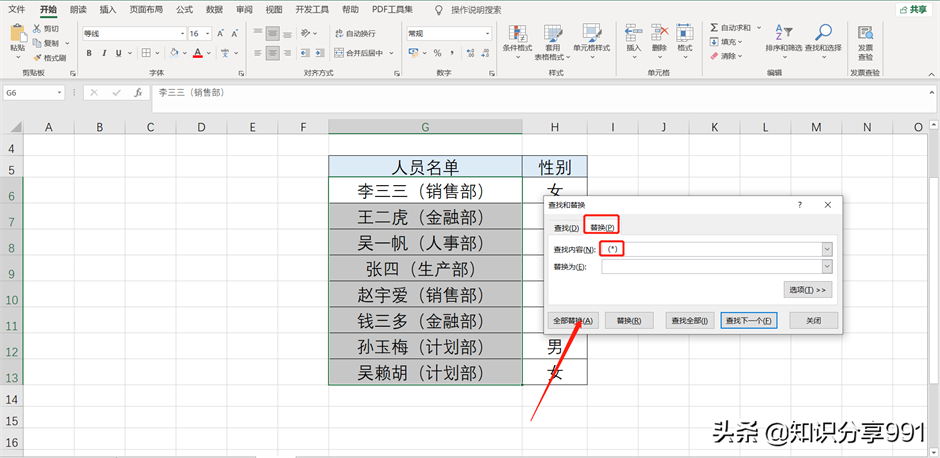Open the 页面布局 ribbon tab

point(146,9)
